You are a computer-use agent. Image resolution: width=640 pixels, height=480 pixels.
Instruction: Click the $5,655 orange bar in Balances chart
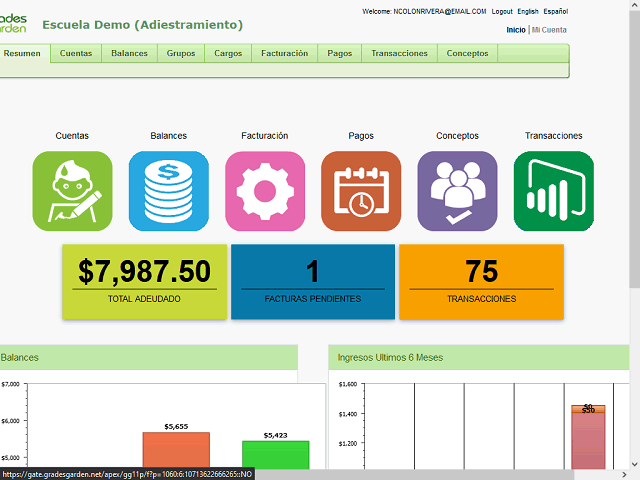[x=176, y=450]
